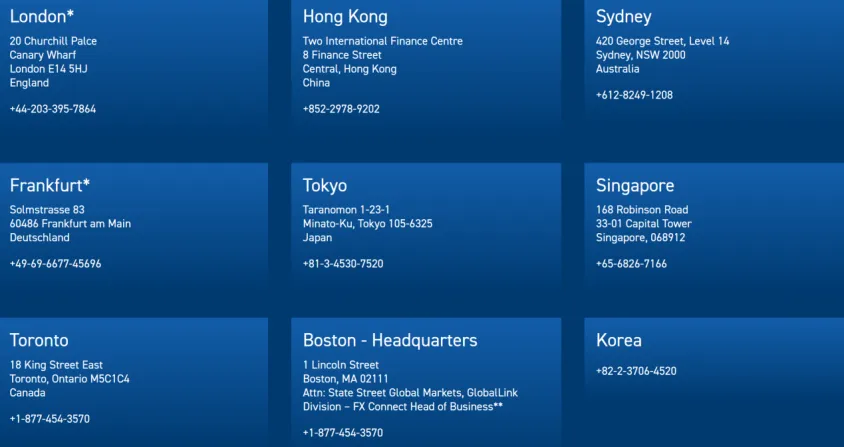The width and height of the screenshot is (844, 447).
Task: Select the Toronto phone number under Canada
Action: point(50,418)
